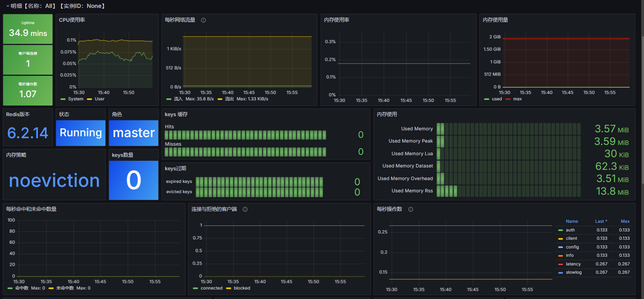Click Used Memory Lua 30 KiB value

click(617, 154)
